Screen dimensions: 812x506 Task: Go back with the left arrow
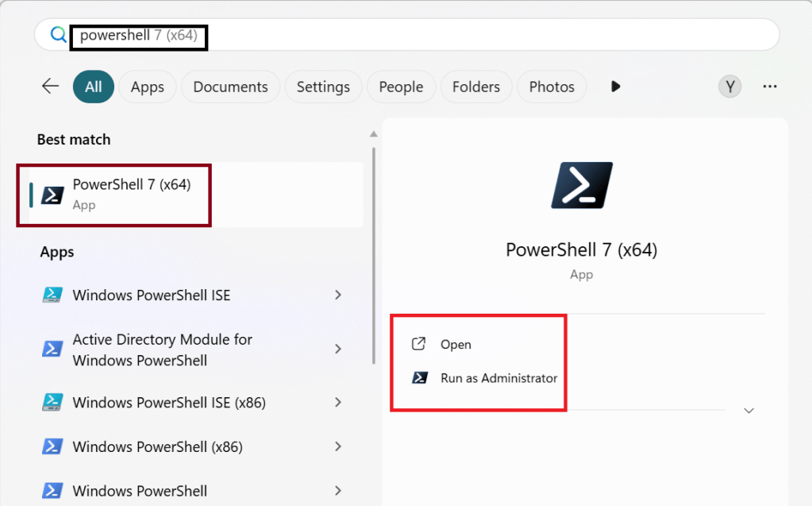(50, 86)
